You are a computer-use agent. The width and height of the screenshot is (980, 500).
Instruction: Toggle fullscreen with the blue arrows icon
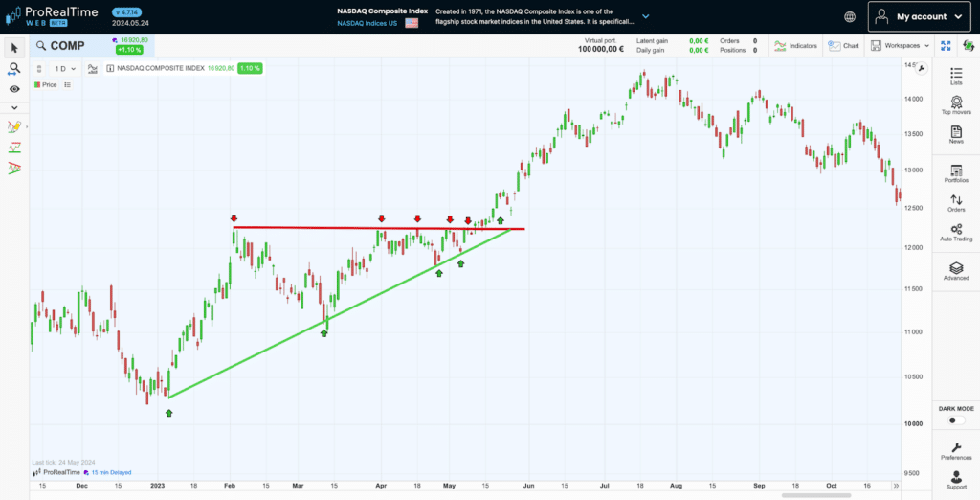point(946,46)
